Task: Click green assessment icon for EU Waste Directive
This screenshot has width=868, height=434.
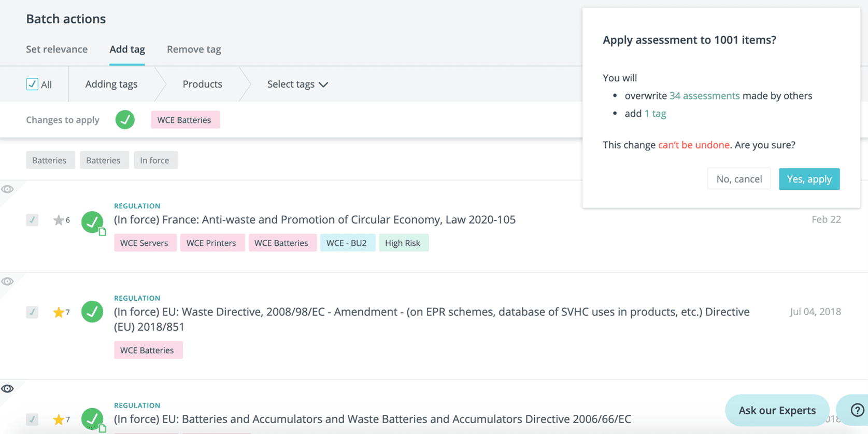Action: (x=92, y=312)
